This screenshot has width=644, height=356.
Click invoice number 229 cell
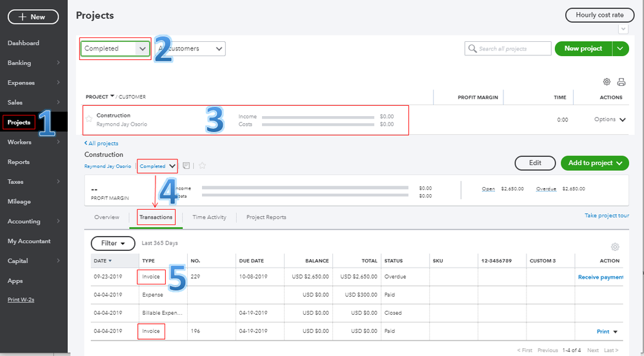196,277
